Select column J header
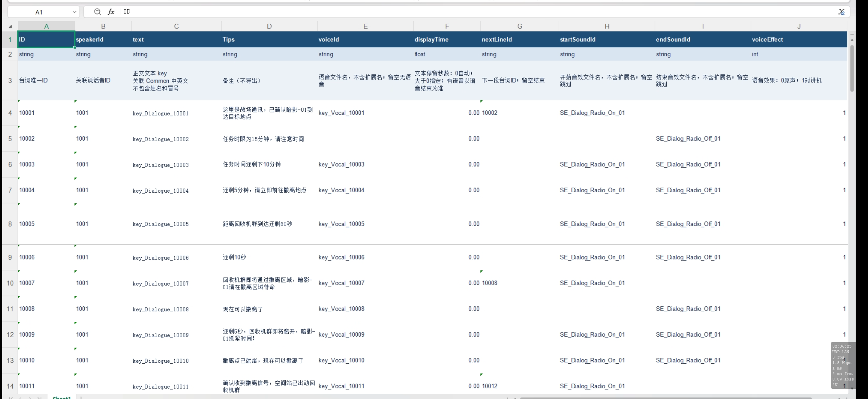The width and height of the screenshot is (868, 399). [x=799, y=26]
